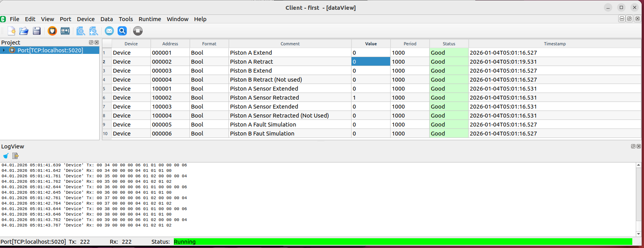Viewport: 644px width, 248px height.
Task: Open the Help menu
Action: (200, 19)
